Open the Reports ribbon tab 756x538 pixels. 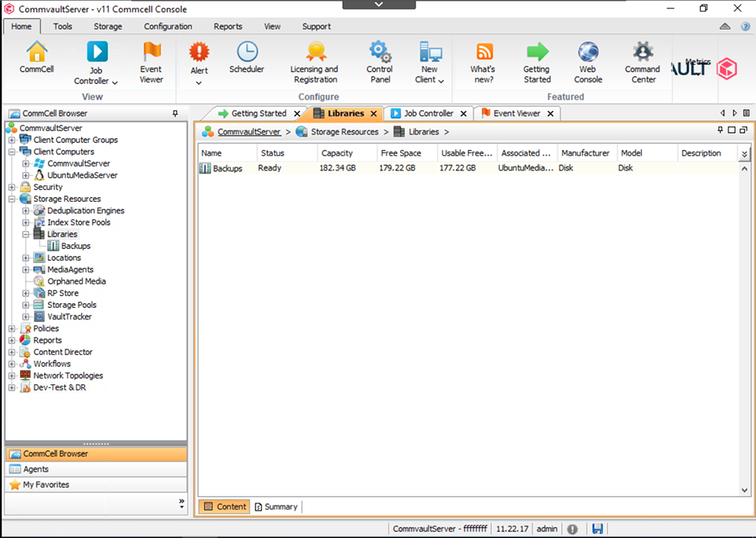coord(228,27)
